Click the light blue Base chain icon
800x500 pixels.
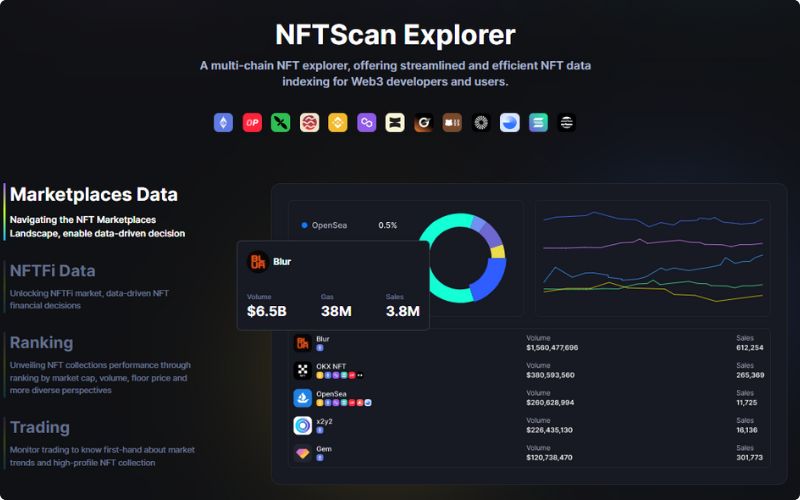coord(510,122)
